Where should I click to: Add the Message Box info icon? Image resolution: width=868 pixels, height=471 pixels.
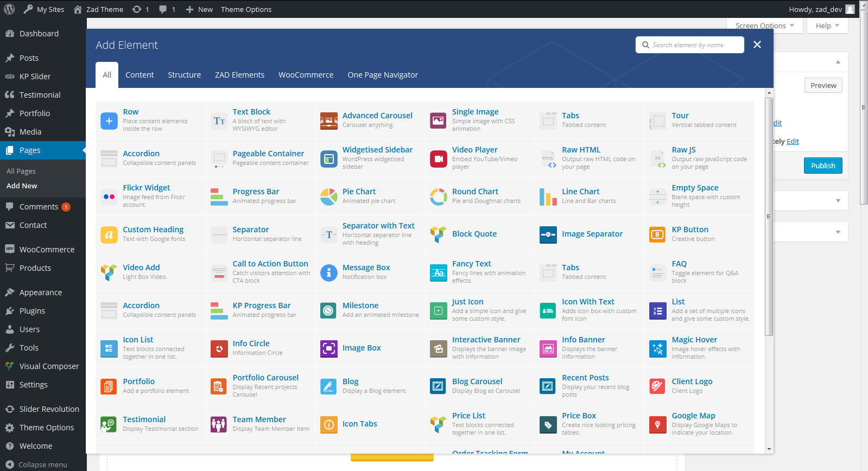[x=328, y=272]
